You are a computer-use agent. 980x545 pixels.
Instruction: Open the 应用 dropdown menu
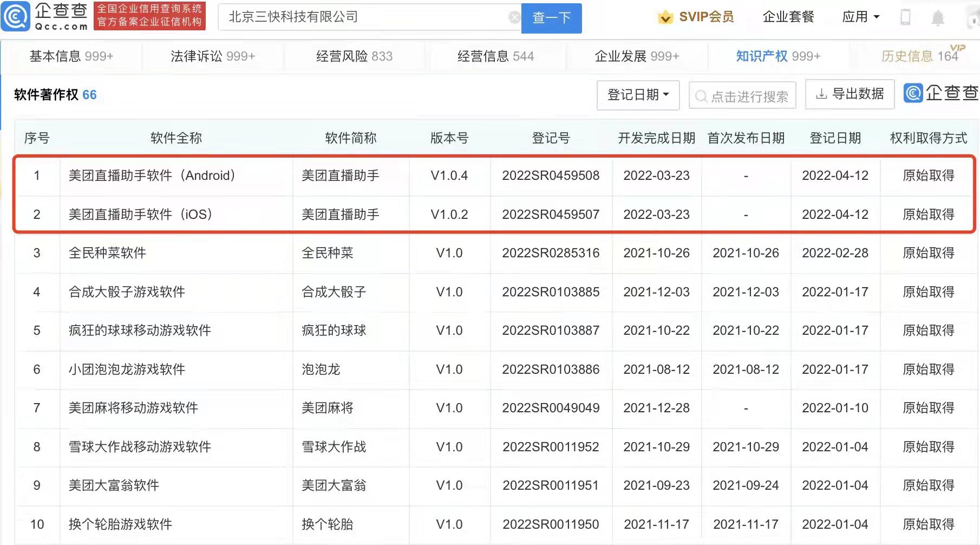[861, 17]
